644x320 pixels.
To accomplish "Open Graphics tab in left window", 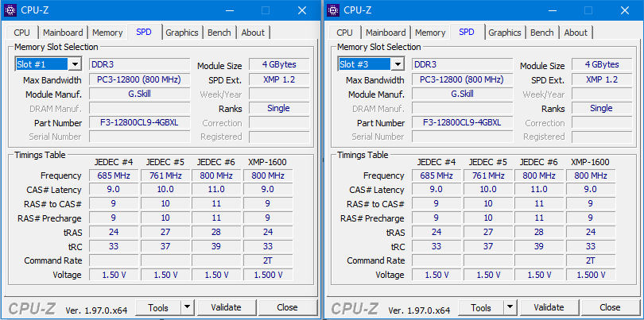I will [182, 33].
